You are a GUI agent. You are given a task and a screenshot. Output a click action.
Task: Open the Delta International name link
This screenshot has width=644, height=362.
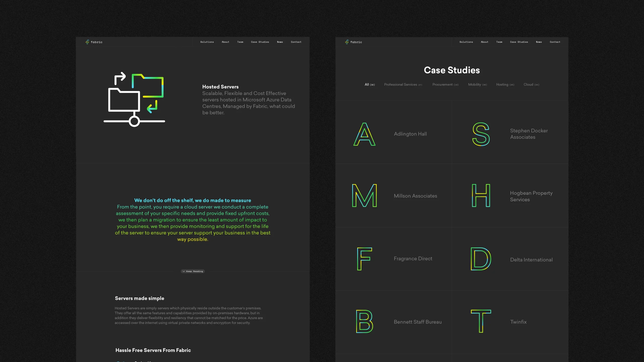(531, 260)
